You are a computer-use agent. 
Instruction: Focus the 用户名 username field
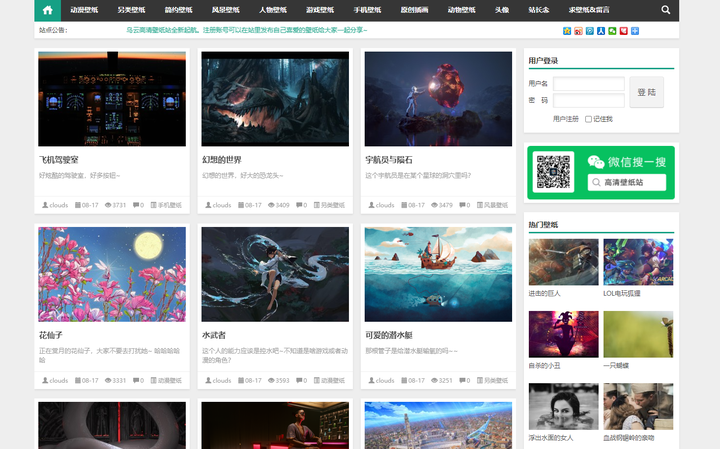[589, 84]
